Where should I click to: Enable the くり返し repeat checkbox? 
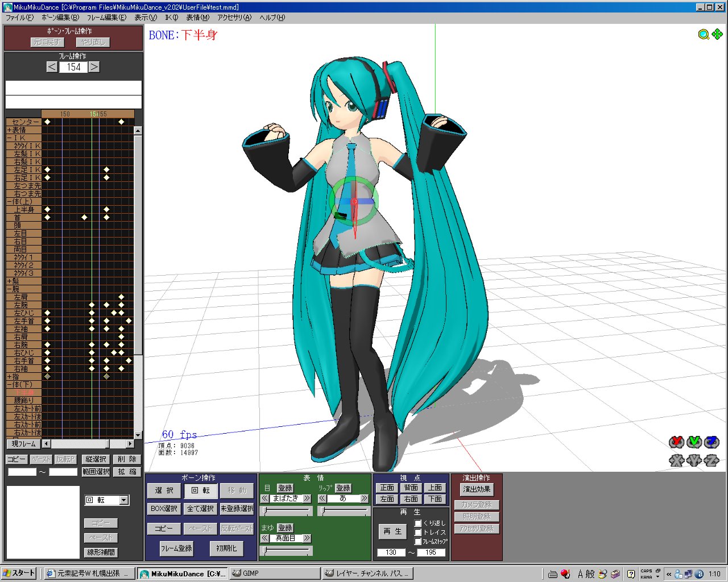418,523
